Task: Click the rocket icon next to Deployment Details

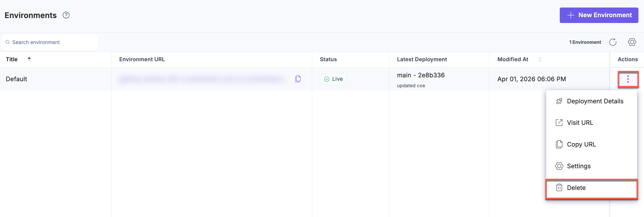Action: tap(559, 101)
